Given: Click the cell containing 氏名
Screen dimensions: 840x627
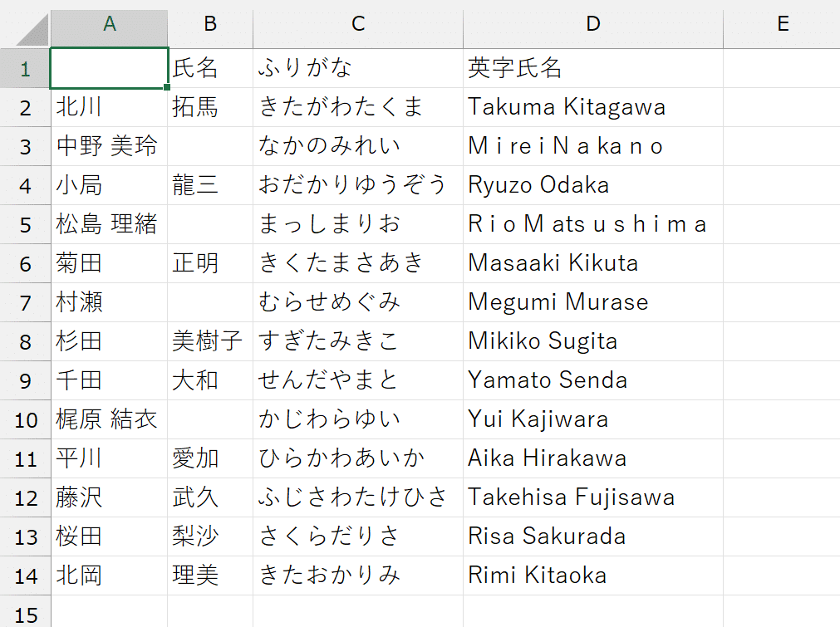Looking at the screenshot, I should point(209,67).
